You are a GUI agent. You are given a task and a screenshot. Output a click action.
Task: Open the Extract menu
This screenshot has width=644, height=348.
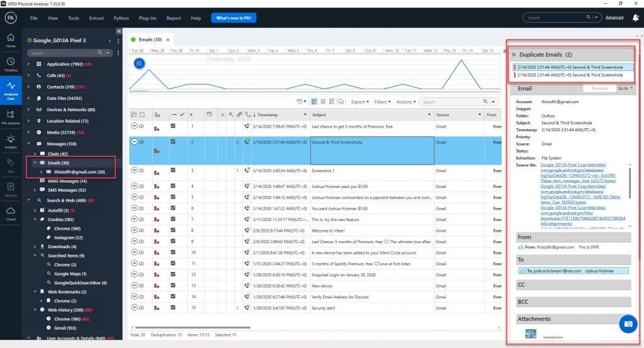pyautogui.click(x=96, y=18)
